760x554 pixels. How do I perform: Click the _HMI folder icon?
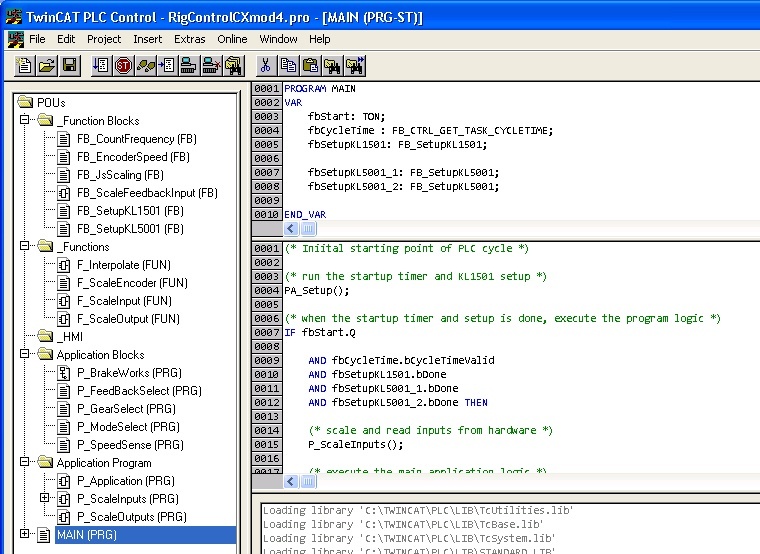pos(46,336)
